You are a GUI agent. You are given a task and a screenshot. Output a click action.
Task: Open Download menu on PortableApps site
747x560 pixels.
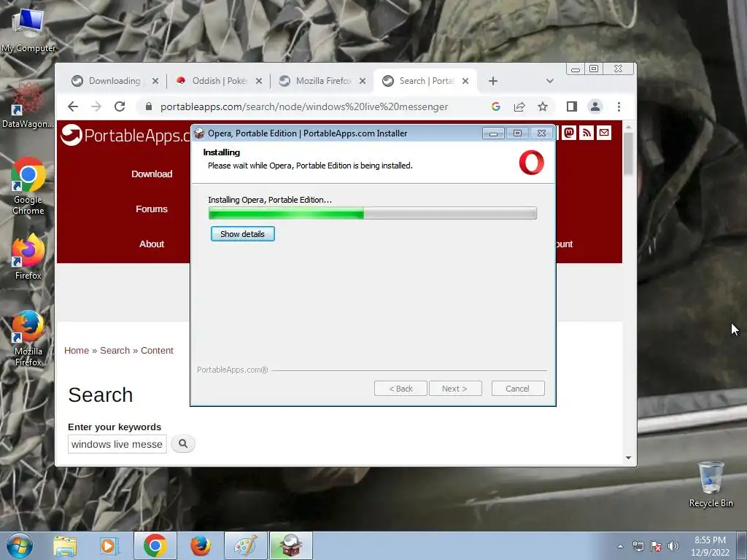point(152,174)
